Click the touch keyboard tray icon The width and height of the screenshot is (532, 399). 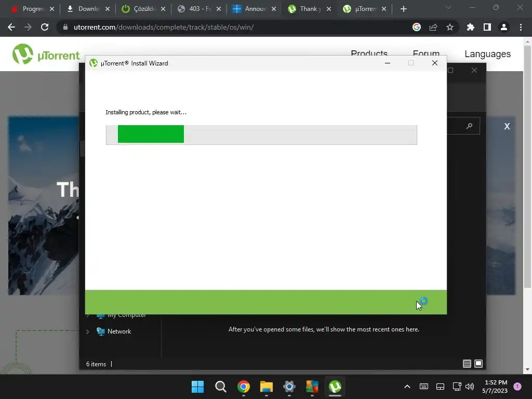coord(424,387)
